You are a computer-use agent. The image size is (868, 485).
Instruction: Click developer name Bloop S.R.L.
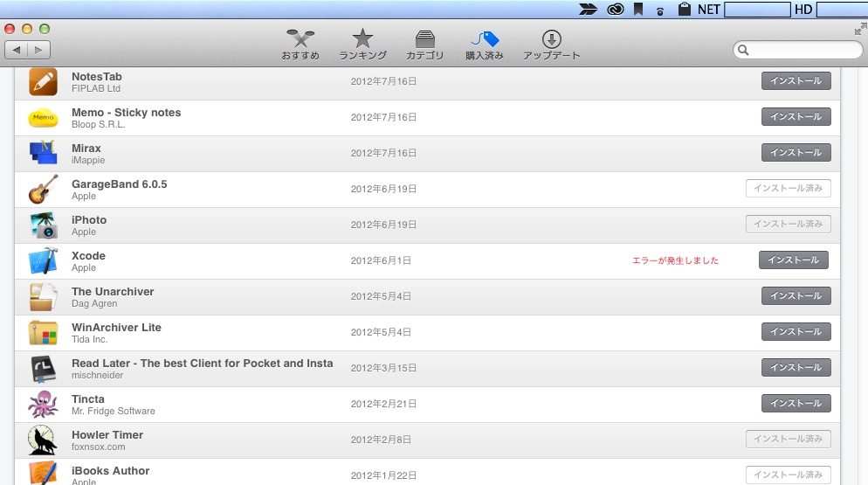98,125
